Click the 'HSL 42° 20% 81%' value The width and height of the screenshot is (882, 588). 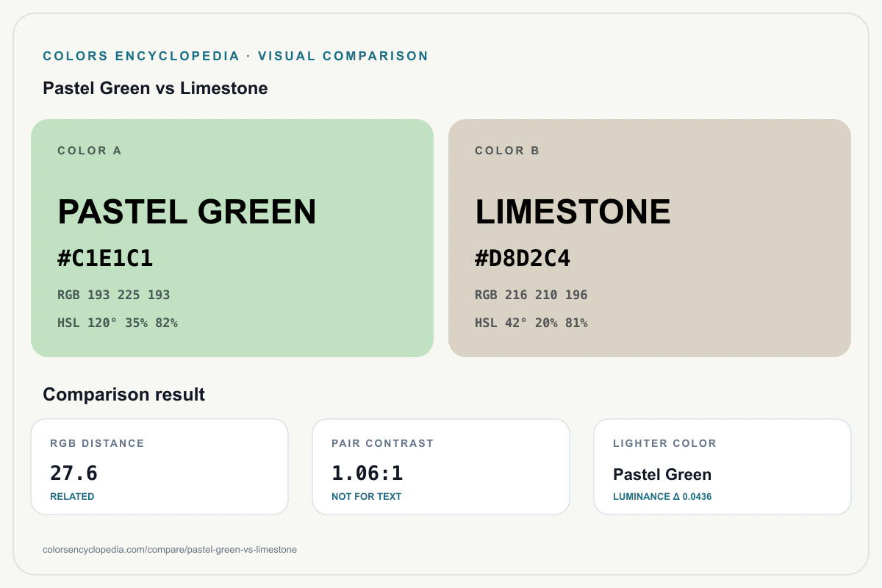(x=531, y=323)
